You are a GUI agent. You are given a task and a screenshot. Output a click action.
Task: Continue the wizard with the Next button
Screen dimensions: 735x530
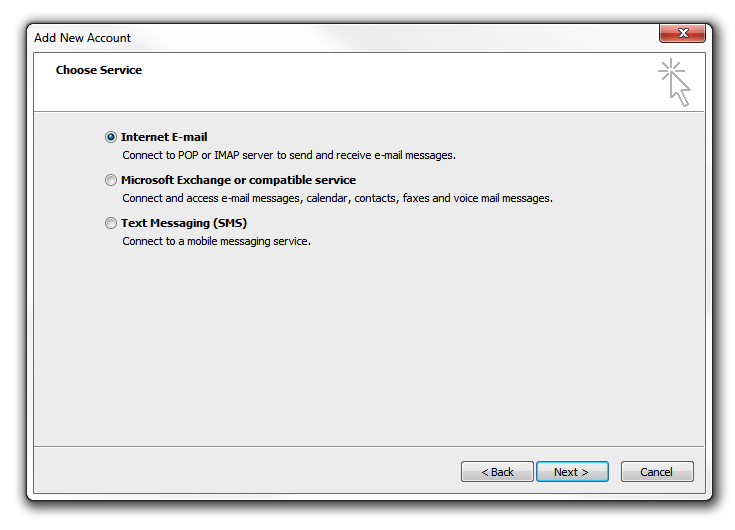click(x=572, y=472)
